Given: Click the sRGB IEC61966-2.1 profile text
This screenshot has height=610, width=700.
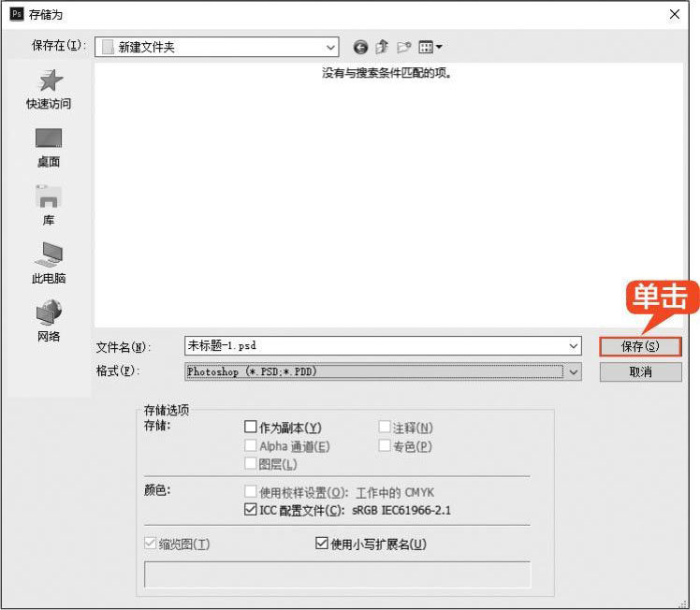Looking at the screenshot, I should click(x=401, y=510).
